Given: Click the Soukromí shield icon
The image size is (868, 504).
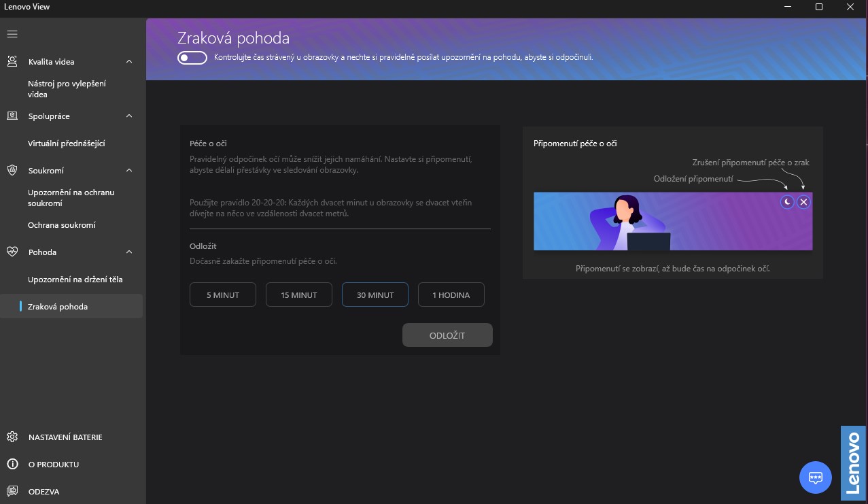Looking at the screenshot, I should (x=12, y=171).
